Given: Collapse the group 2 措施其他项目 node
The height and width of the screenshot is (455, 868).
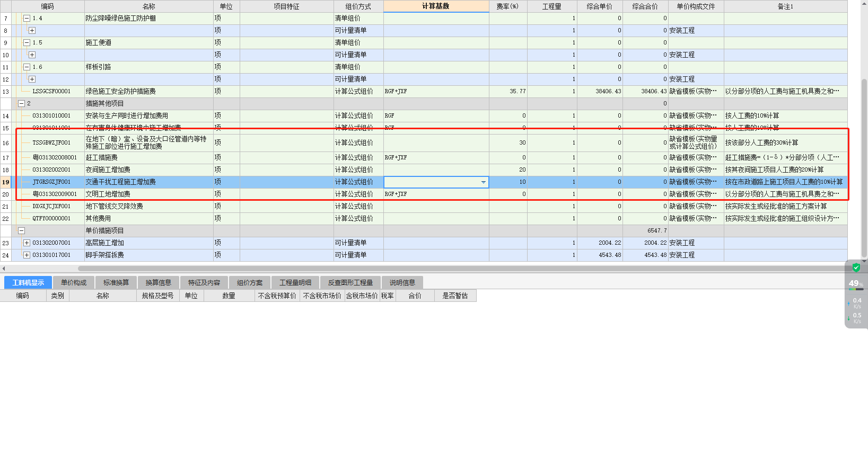Looking at the screenshot, I should (21, 103).
